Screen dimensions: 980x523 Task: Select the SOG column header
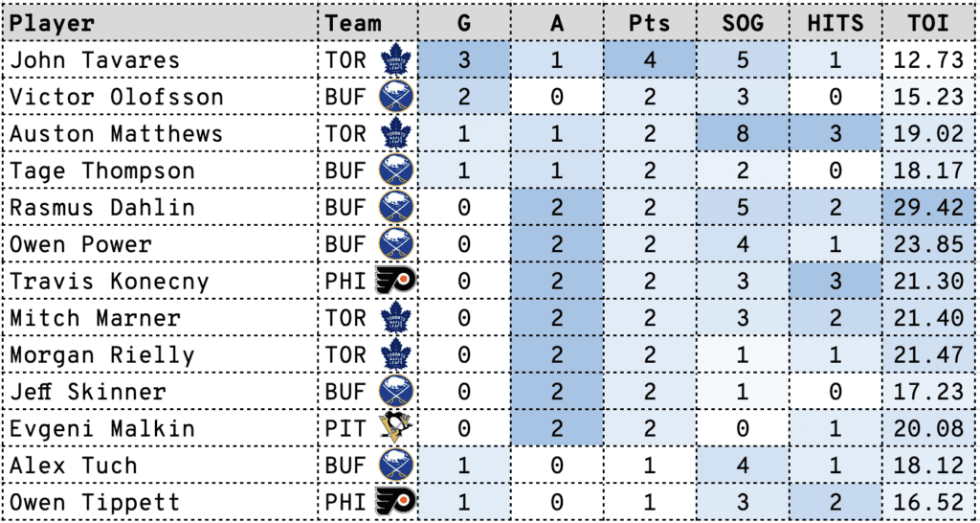coord(742,24)
